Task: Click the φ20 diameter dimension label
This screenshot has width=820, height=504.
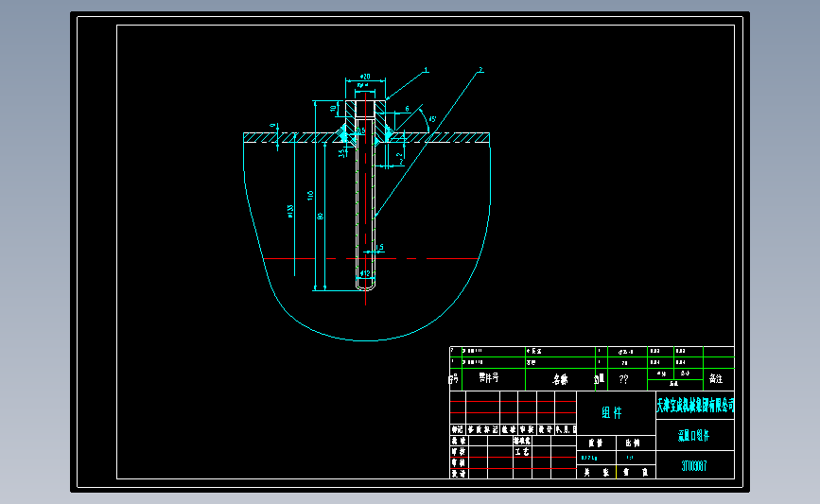Action: pos(364,77)
